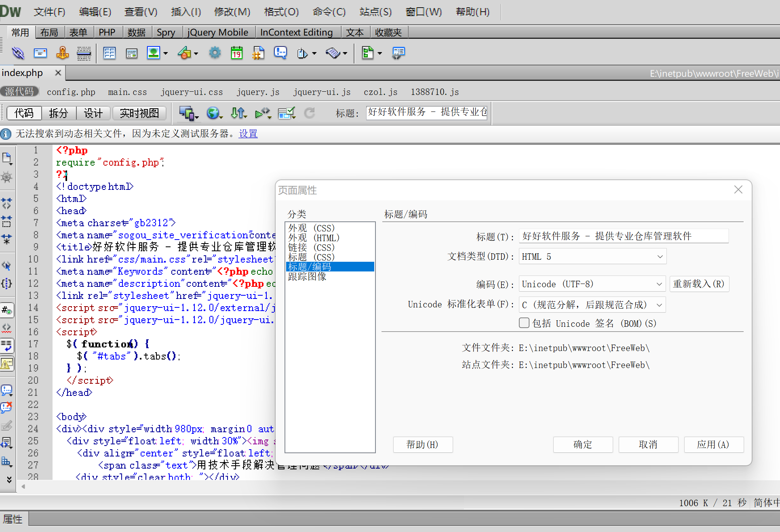This screenshot has height=532, width=780.
Task: Toggle Live View (实时视图)
Action: point(139,113)
